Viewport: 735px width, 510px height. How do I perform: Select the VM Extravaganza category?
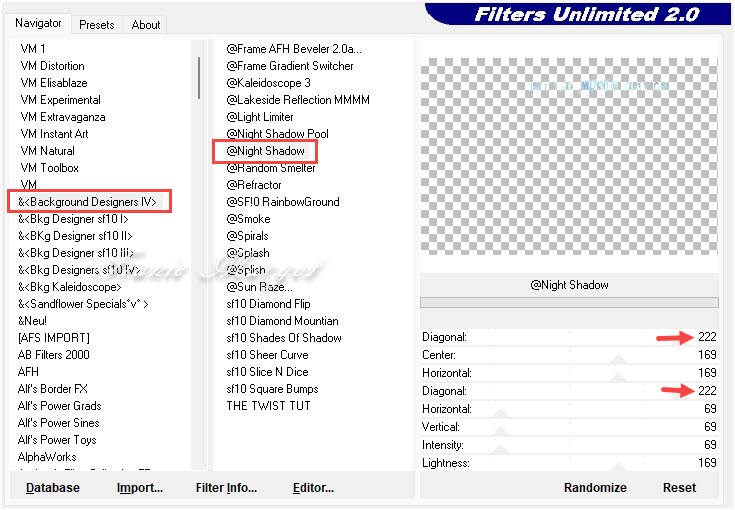tap(63, 117)
